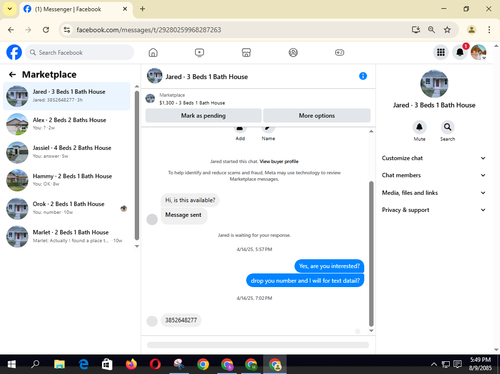Click the message compose field
Image resolution: width=500 pixels, height=374 pixels.
(x=258, y=345)
